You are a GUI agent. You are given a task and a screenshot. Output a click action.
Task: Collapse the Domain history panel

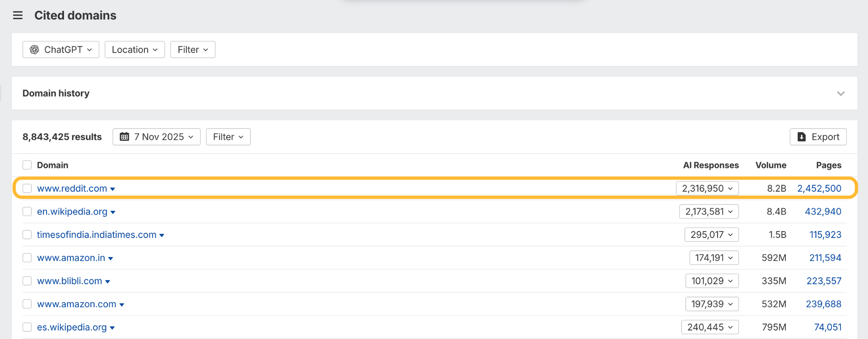pos(842,93)
